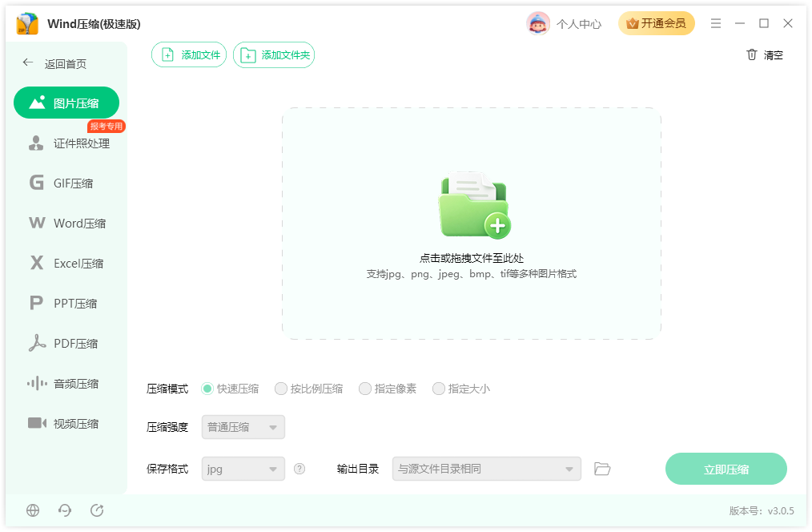Open Excel压缩 in the sidebar

[66, 263]
